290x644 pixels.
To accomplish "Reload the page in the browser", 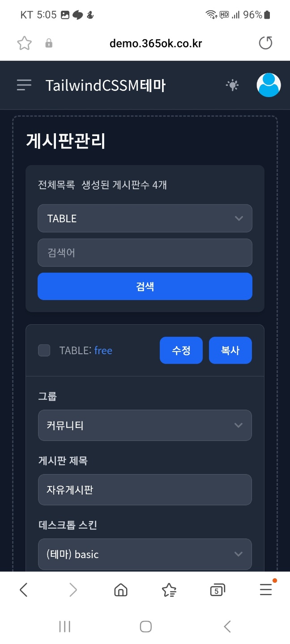I will pyautogui.click(x=265, y=43).
